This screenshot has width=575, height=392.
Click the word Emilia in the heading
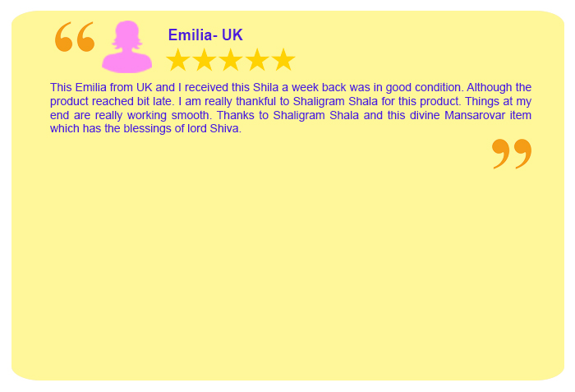pos(190,35)
